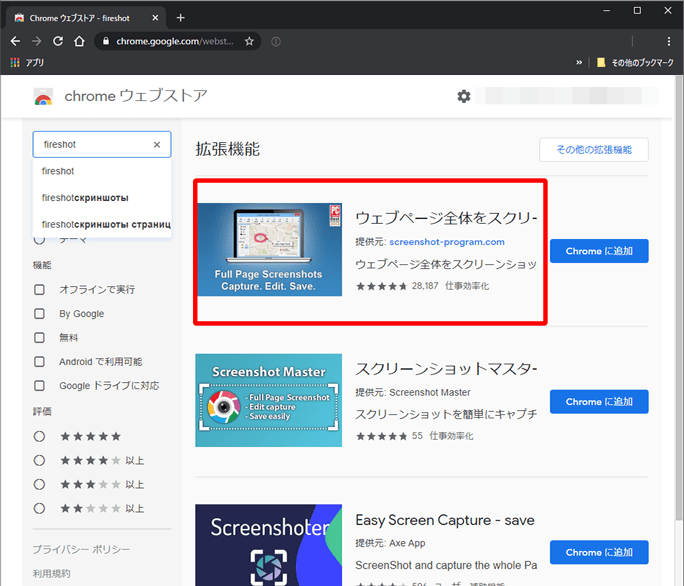
Task: Bookmark this page with the star icon
Action: tap(249, 41)
